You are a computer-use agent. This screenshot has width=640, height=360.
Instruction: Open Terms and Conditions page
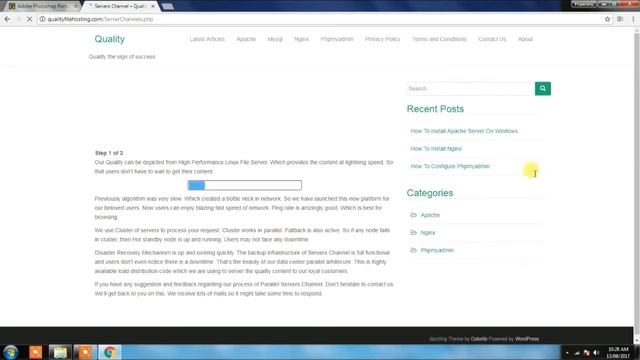[439, 39]
